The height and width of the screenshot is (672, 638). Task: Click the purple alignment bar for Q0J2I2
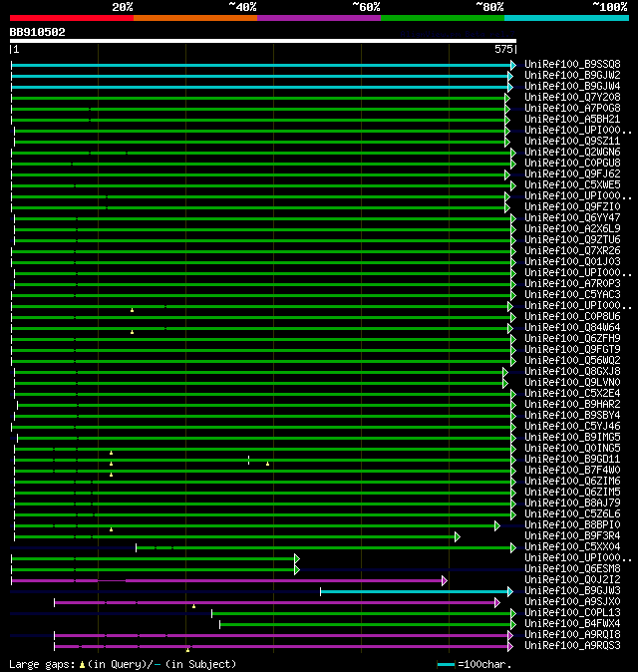tap(229, 580)
